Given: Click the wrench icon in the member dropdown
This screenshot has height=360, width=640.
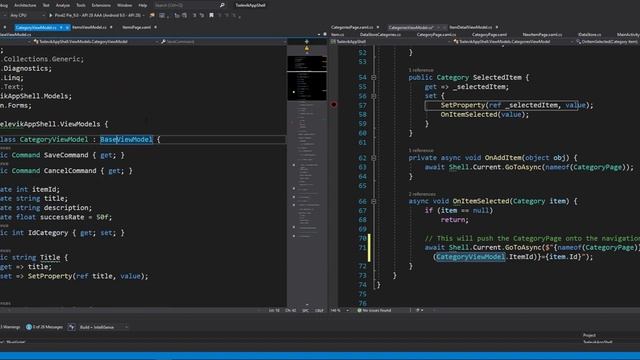Looking at the screenshot, I should tap(163, 42).
